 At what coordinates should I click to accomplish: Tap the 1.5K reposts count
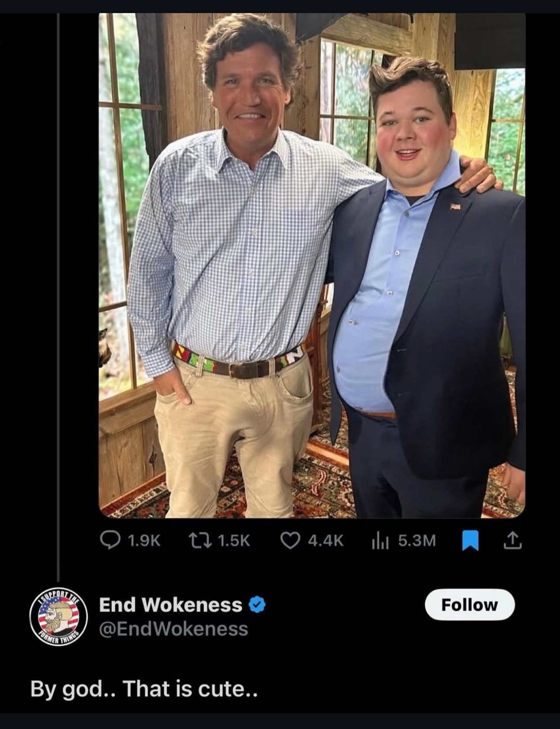pyautogui.click(x=234, y=541)
